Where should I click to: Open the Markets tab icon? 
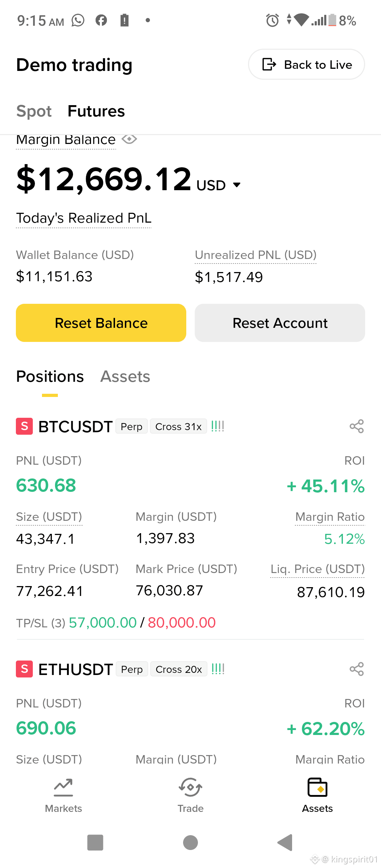pos(64,788)
